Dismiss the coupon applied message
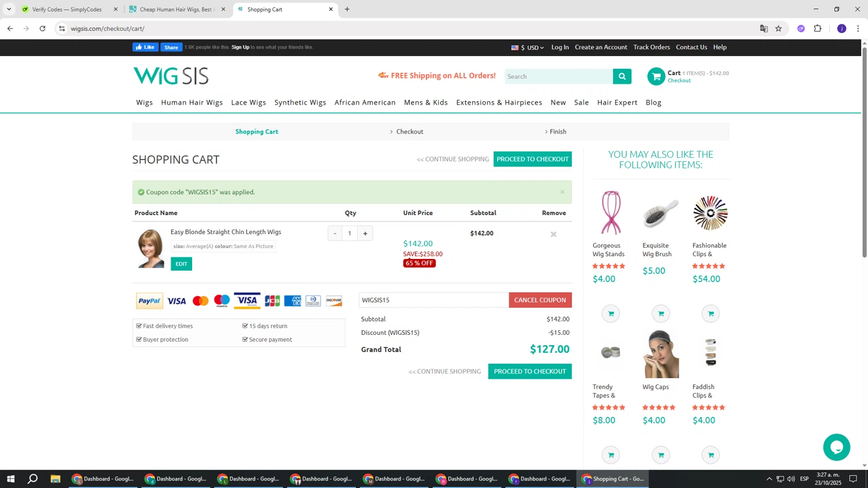868x488 pixels. 562,192
